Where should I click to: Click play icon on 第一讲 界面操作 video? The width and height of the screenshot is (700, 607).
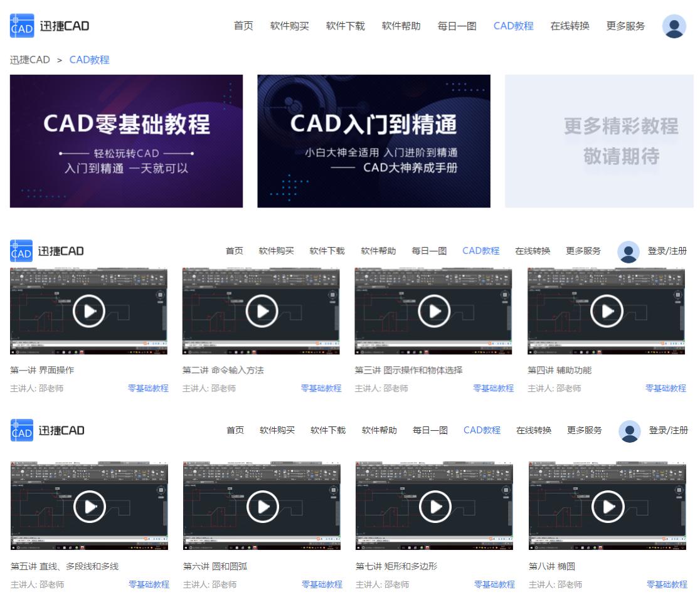(89, 310)
